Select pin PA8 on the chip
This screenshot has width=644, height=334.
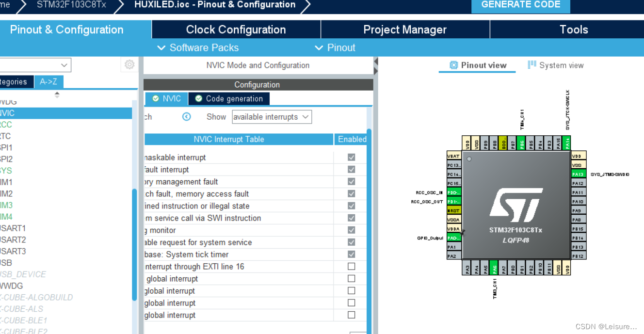578,220
